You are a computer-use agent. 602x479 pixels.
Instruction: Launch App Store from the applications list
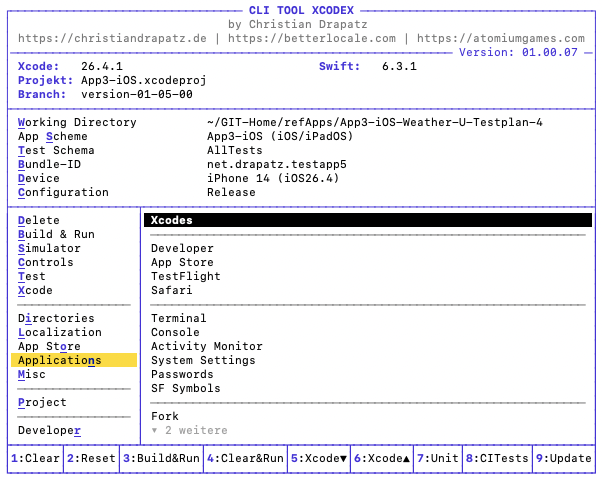(x=182, y=262)
